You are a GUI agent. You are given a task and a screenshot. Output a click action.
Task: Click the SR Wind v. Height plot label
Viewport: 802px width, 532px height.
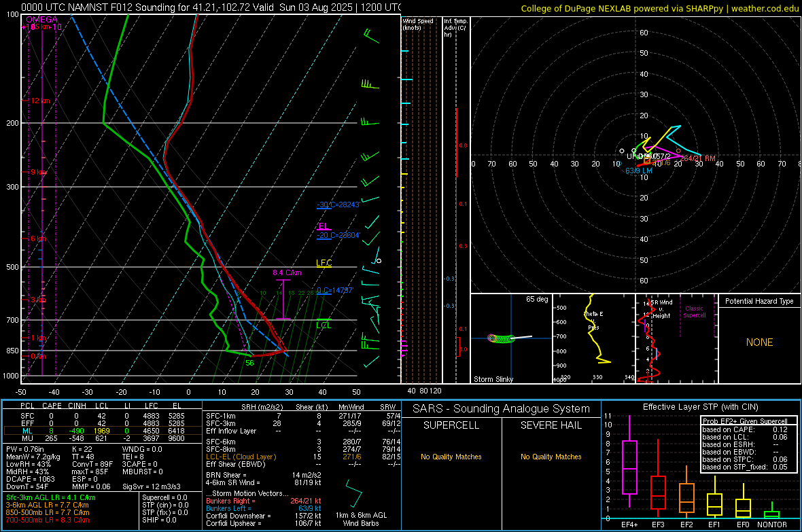[661, 309]
